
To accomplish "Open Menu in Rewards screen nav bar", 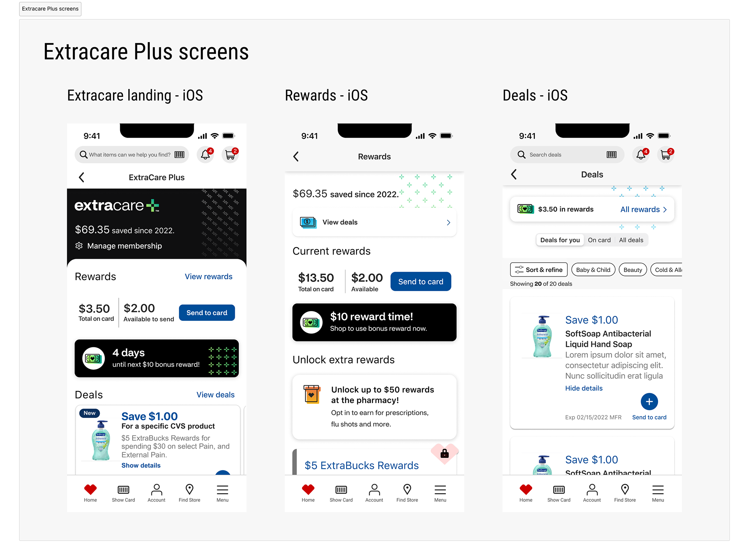I will click(x=440, y=493).
